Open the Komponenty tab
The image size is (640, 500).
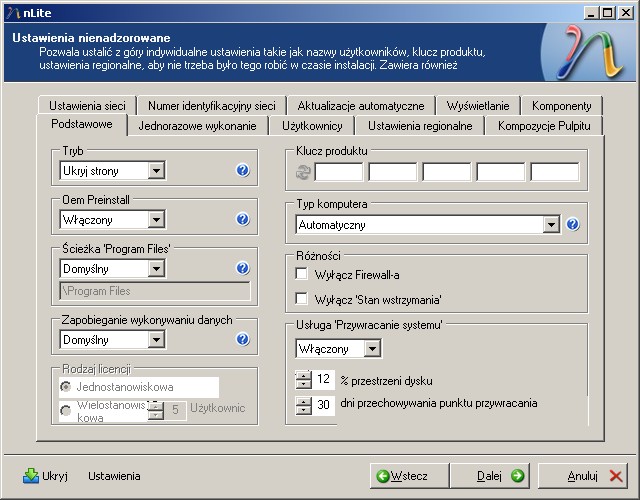click(562, 106)
